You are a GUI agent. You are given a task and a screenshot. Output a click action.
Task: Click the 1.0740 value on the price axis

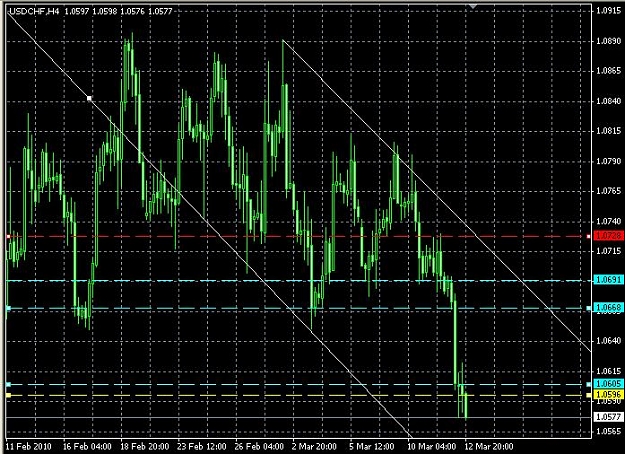point(608,221)
